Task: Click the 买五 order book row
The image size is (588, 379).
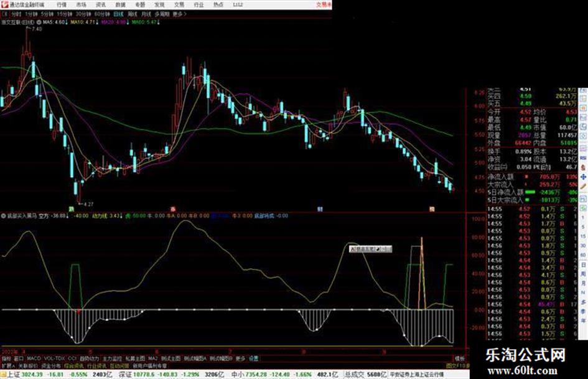Action: [x=532, y=103]
